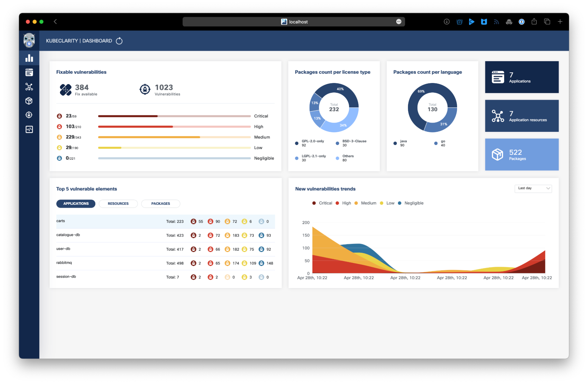The image size is (588, 384).
Task: Click the browser address bar more options button
Action: click(x=399, y=22)
